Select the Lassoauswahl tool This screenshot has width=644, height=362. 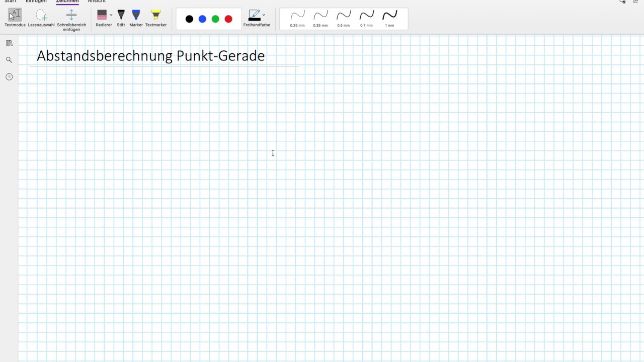[x=41, y=18]
